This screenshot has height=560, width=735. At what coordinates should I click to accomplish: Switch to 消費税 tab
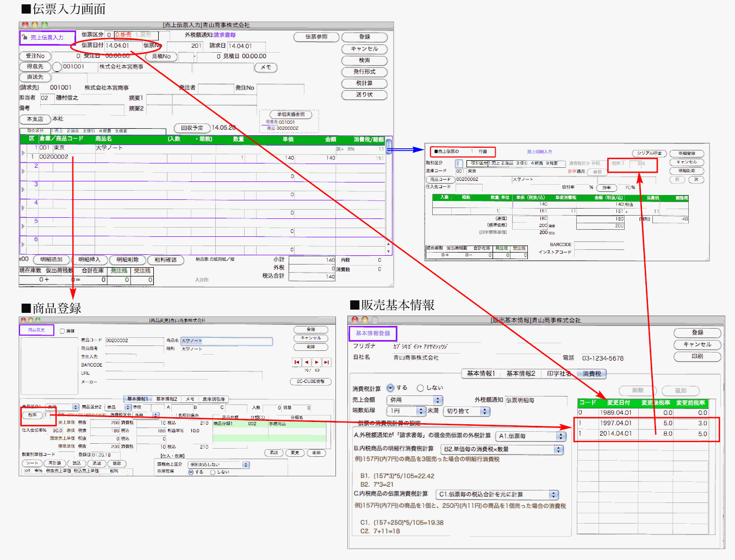592,374
